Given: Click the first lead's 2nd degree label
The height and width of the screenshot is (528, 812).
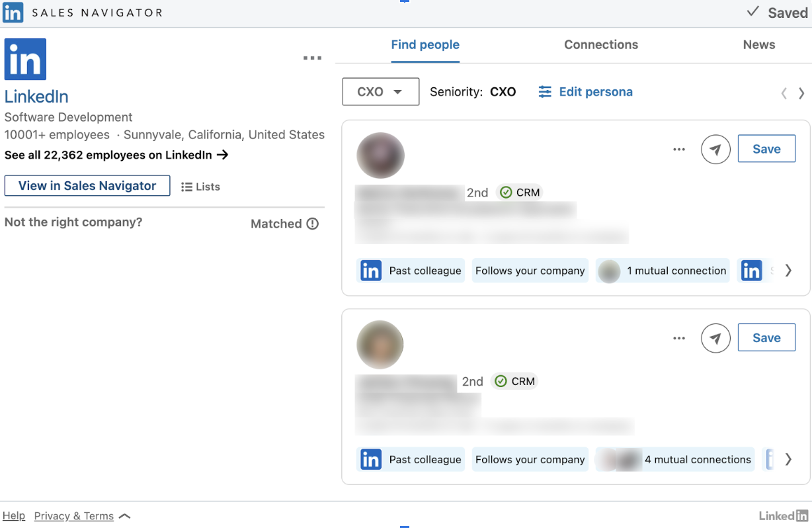Looking at the screenshot, I should (x=477, y=193).
